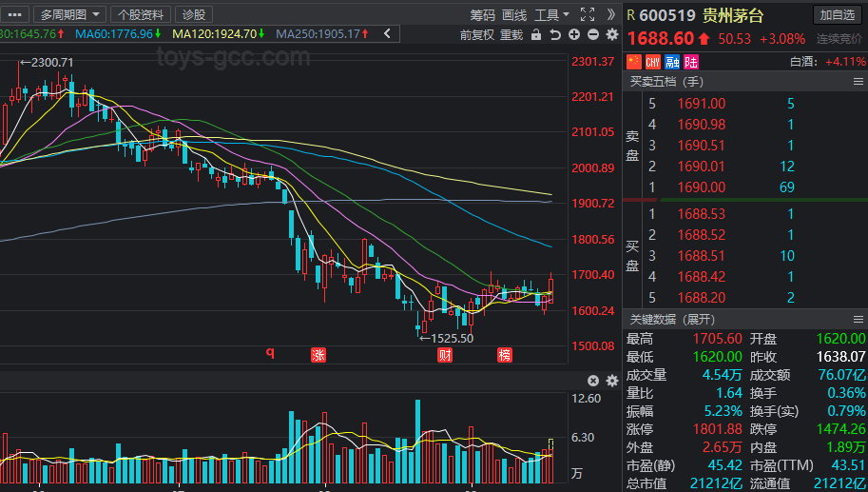The image size is (868, 492).
Task: Open volume panel settings gear
Action: coord(611,381)
